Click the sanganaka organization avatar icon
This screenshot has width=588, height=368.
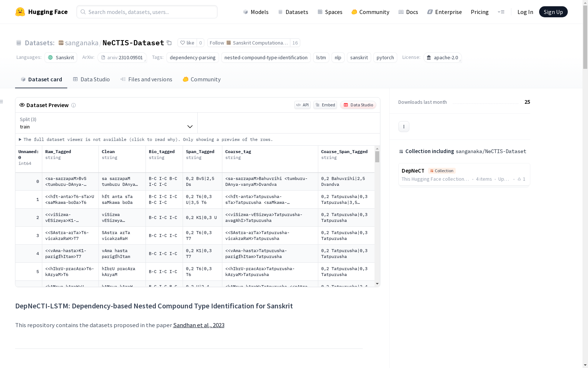[x=61, y=43]
